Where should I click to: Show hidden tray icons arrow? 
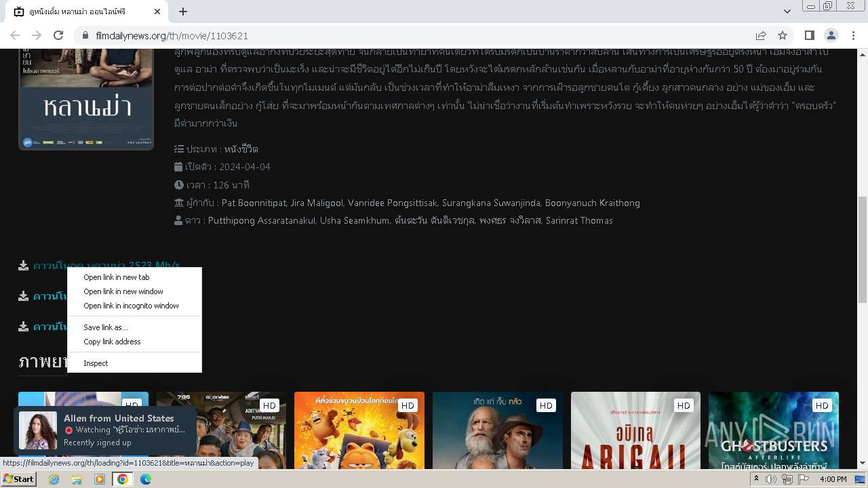(756, 479)
